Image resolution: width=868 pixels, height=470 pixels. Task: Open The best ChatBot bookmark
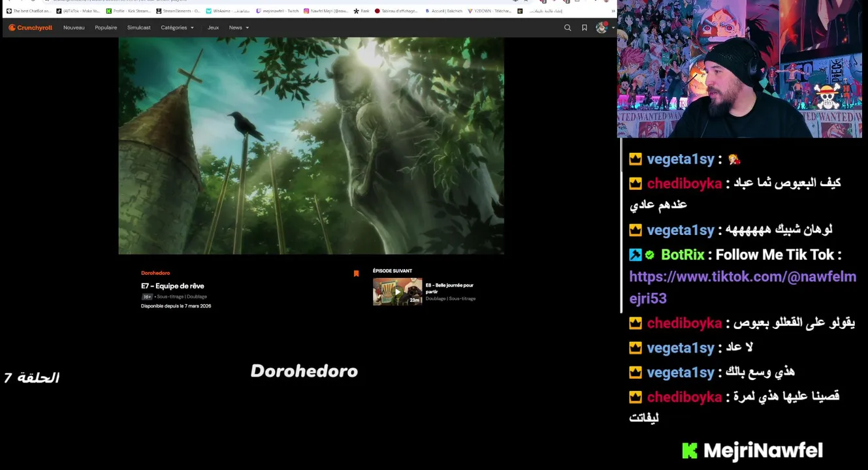tap(29, 11)
